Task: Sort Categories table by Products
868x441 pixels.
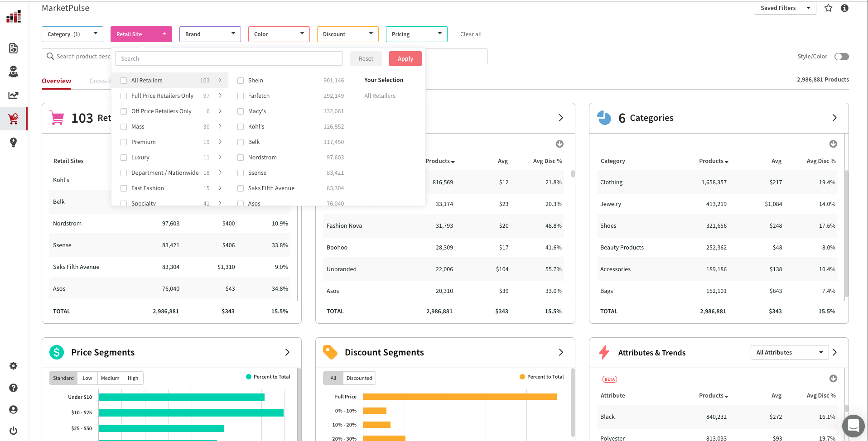Action: point(714,161)
